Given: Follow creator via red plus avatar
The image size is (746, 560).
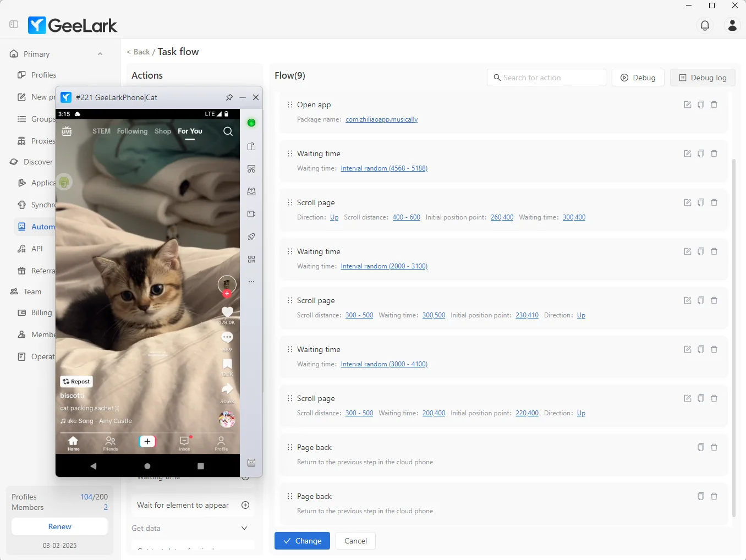Looking at the screenshot, I should click(x=227, y=294).
